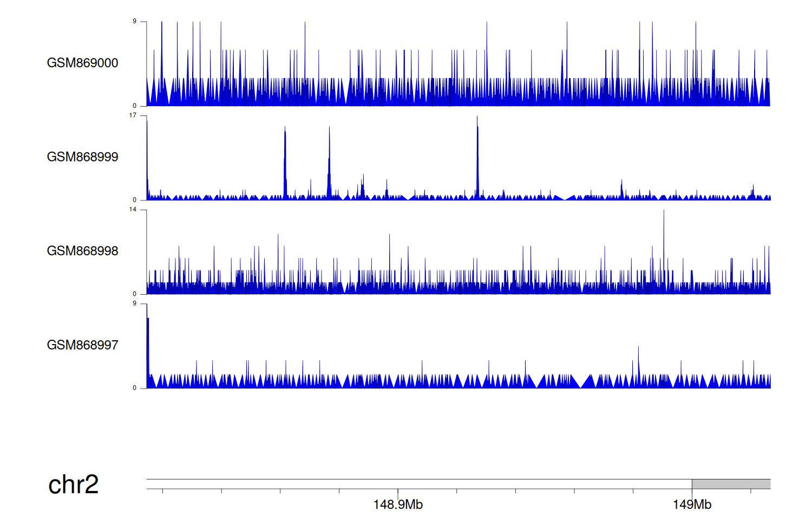Click the y-axis 0 label of GSM868999
Screen dimensions: 812x531
click(x=134, y=200)
